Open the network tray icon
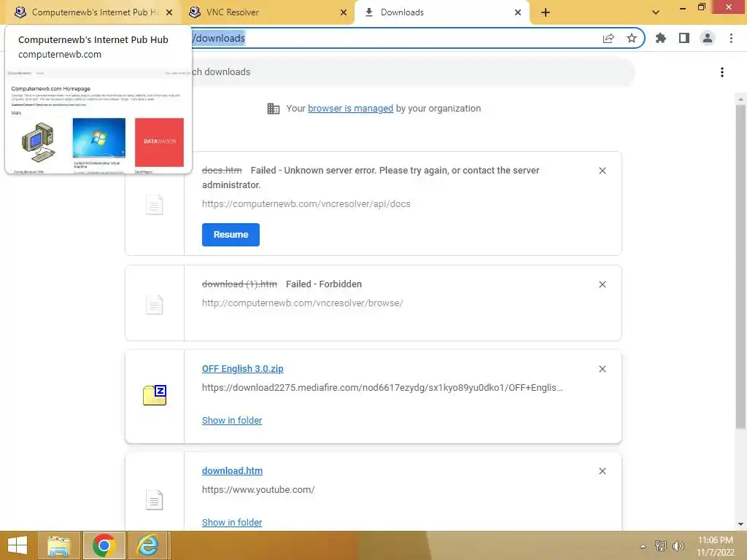The image size is (747, 560). (661, 545)
